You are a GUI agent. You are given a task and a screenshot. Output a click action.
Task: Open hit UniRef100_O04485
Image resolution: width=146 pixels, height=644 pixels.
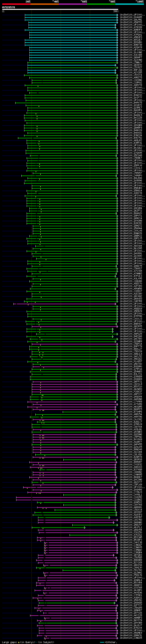[x=131, y=17]
